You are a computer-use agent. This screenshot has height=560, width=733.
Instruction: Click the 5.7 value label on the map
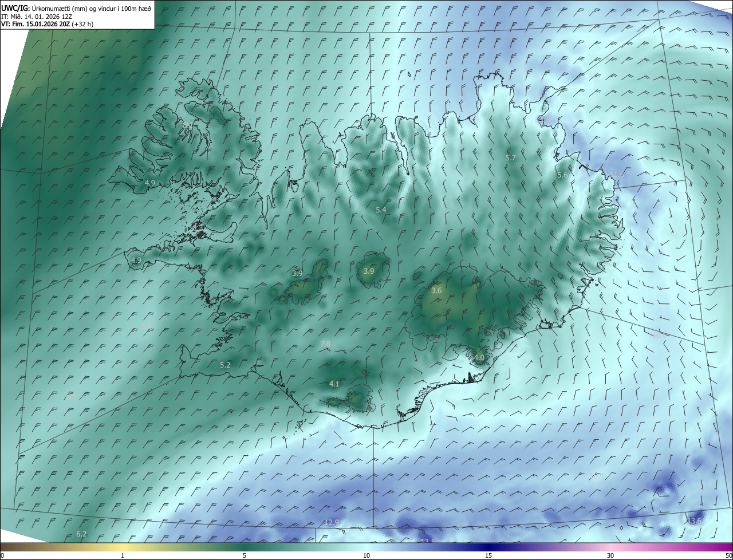coord(511,157)
